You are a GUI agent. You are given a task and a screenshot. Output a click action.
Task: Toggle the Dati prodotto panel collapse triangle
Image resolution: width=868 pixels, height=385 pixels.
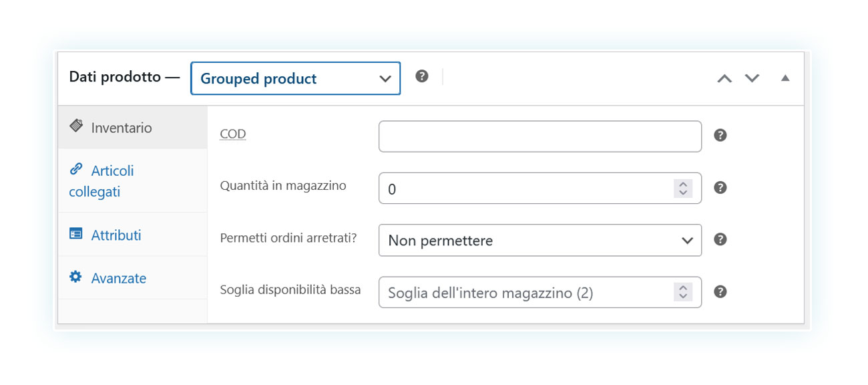[x=785, y=78]
